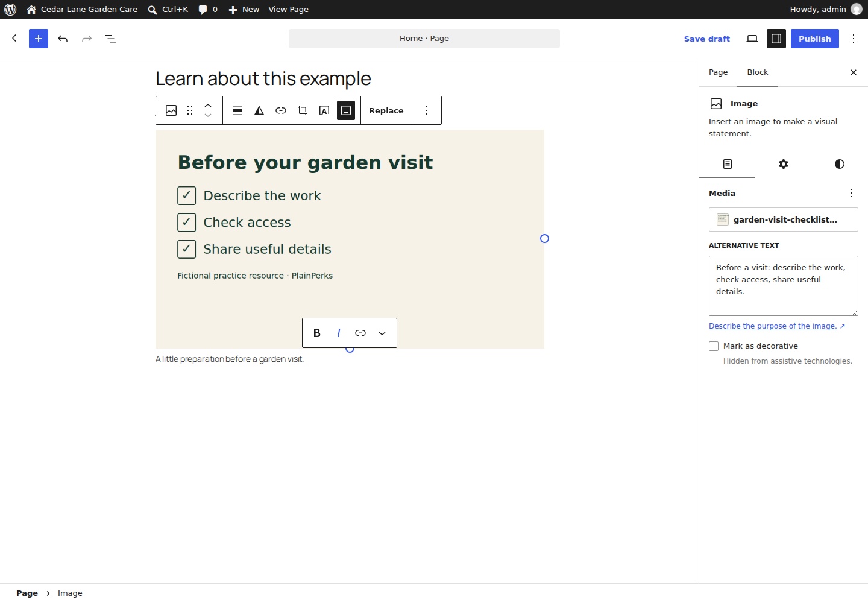Click the add text over image icon

tap(324, 110)
